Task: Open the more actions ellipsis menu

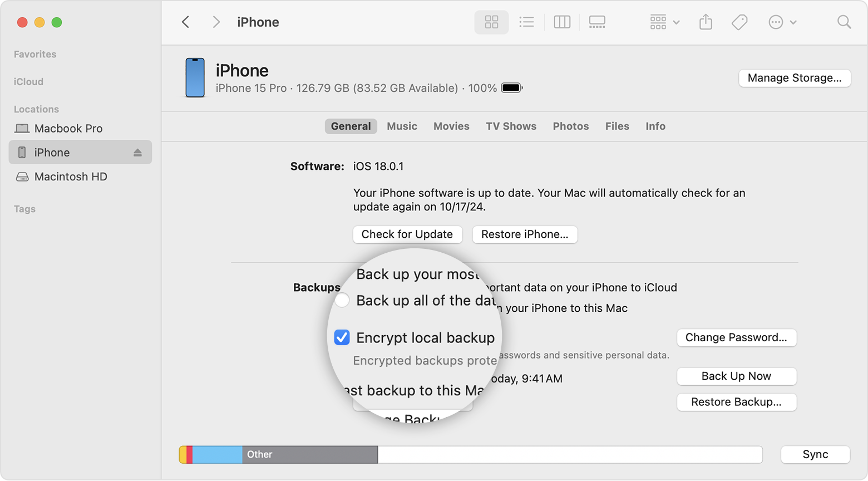Action: coord(782,22)
